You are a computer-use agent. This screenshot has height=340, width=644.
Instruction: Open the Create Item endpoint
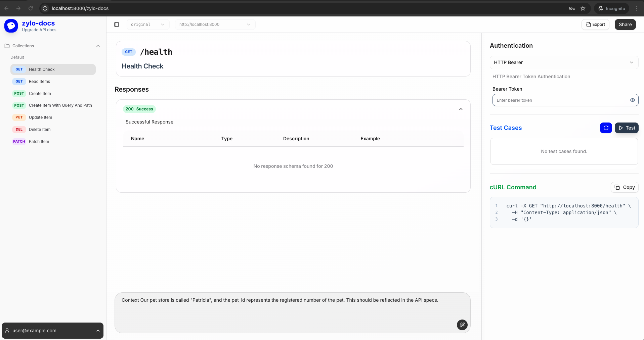coord(53,94)
